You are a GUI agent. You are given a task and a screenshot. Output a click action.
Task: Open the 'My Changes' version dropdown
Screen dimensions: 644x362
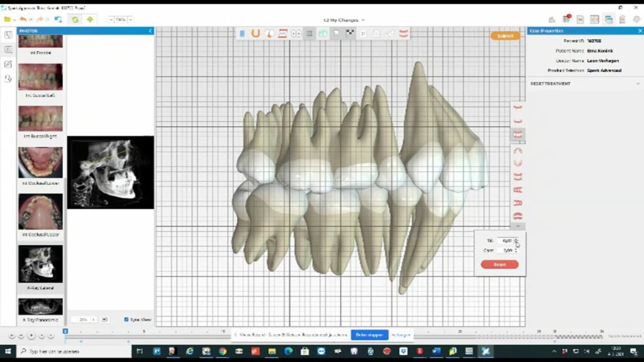pos(343,20)
